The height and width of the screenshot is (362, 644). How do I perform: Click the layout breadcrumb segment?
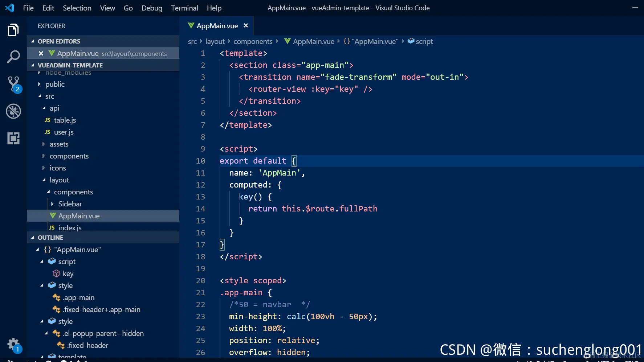(x=215, y=41)
